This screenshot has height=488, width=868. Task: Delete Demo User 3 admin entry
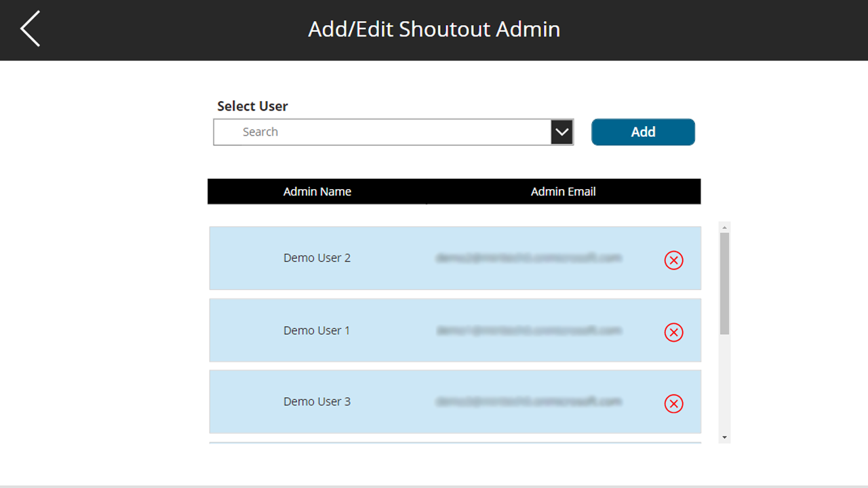(673, 404)
